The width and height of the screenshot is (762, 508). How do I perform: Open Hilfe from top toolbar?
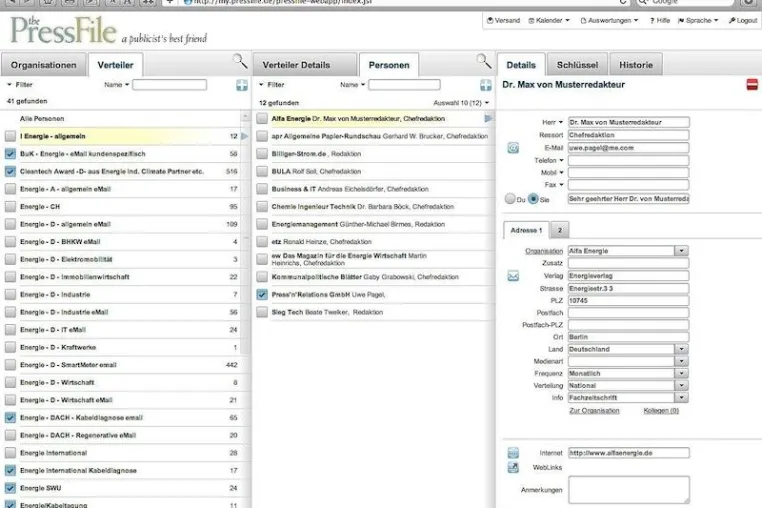(660, 20)
